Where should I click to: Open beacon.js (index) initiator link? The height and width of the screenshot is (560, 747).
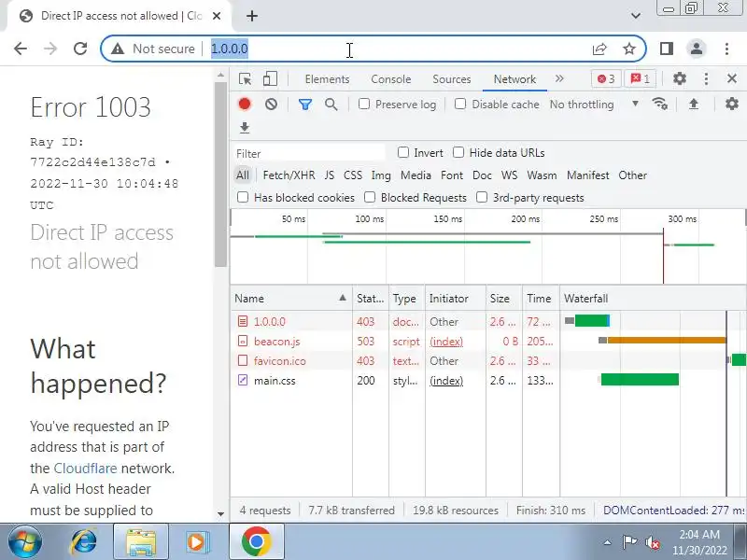[x=446, y=342]
